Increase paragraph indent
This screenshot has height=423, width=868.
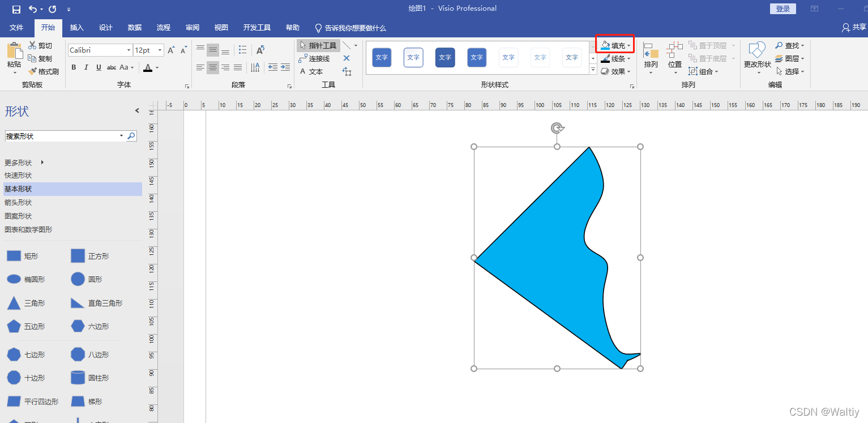point(285,67)
